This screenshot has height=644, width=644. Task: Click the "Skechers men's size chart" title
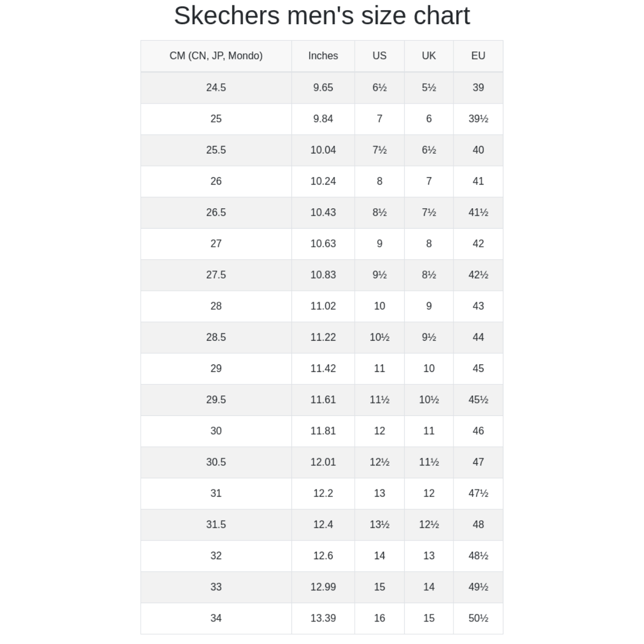tap(322, 16)
